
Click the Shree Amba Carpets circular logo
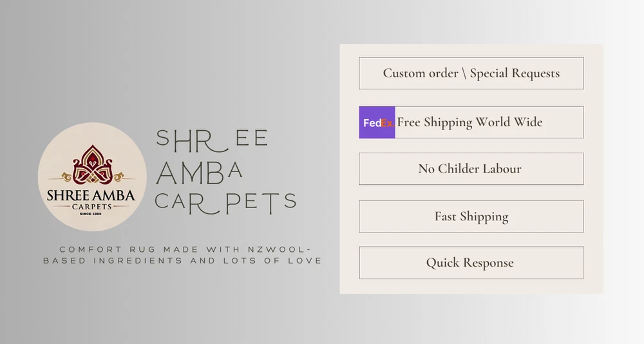click(x=92, y=177)
